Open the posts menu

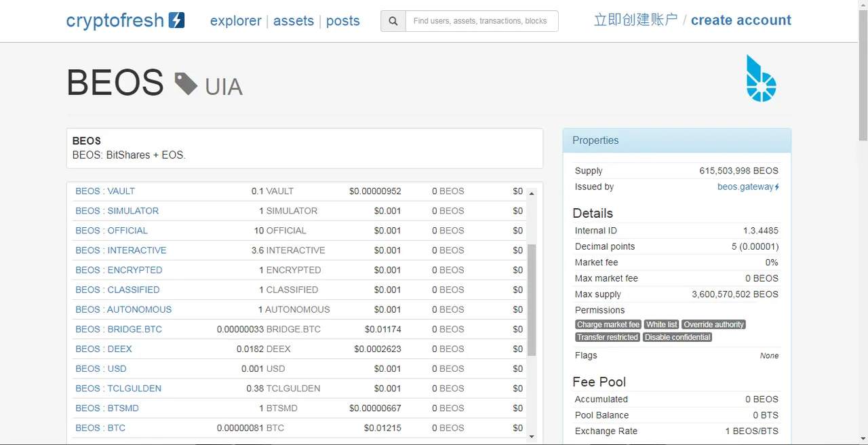tap(343, 21)
